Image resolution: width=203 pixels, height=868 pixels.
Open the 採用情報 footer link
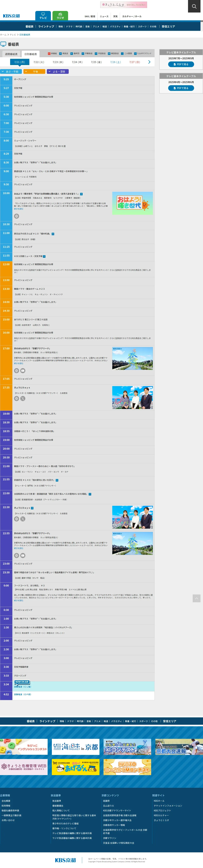pyautogui.click(x=6, y=806)
